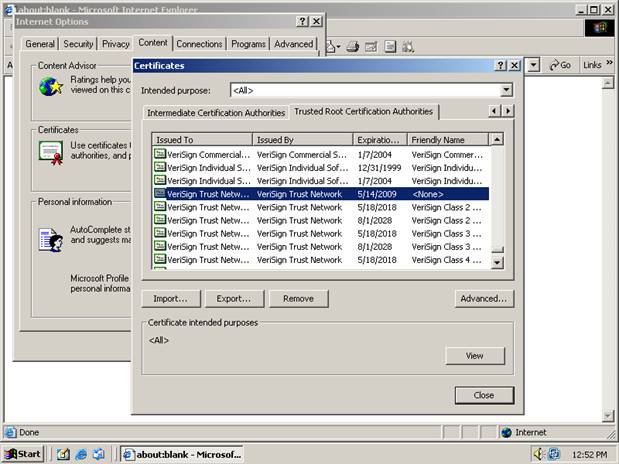The height and width of the screenshot is (464, 619).
Task: Select Trusted Root Certification Authorities tab
Action: point(364,111)
